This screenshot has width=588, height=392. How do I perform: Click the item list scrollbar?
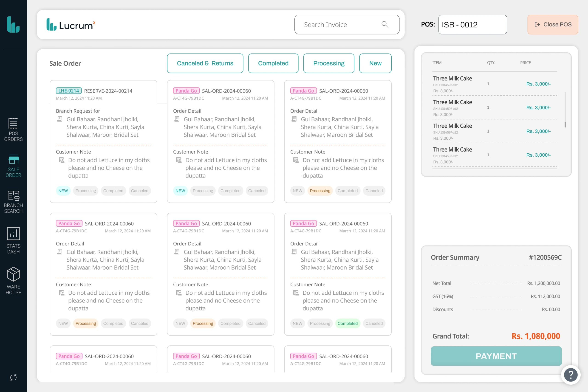(x=565, y=110)
